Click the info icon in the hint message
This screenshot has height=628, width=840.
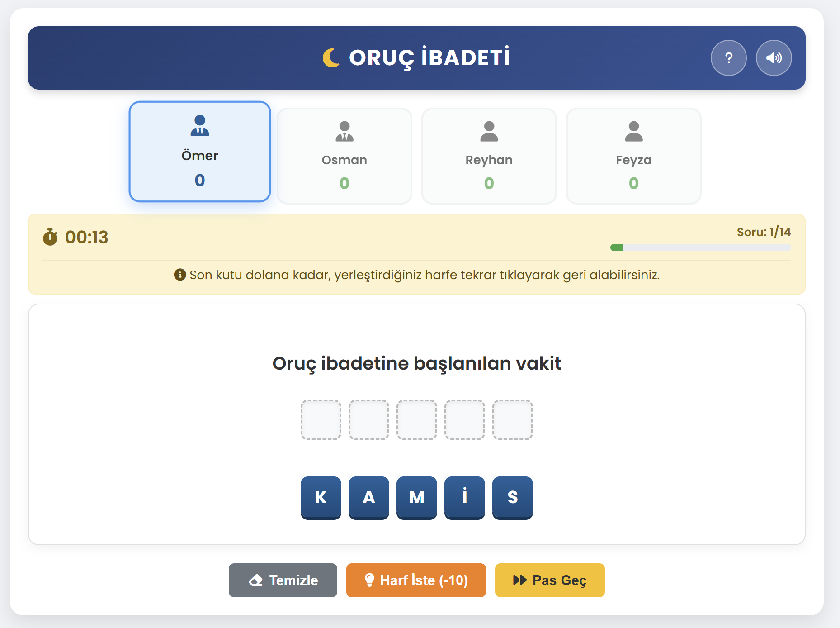point(180,275)
